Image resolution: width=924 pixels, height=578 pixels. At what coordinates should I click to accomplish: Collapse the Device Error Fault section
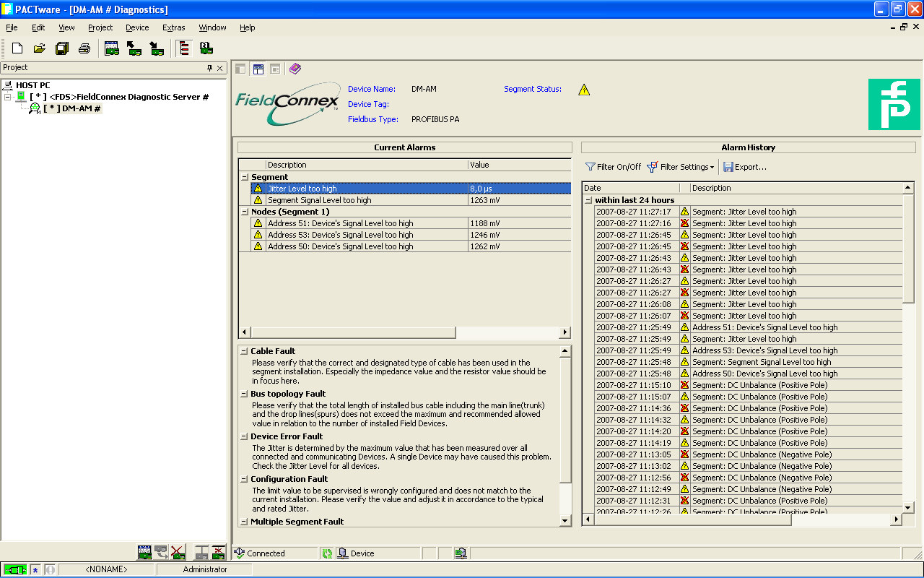point(244,436)
